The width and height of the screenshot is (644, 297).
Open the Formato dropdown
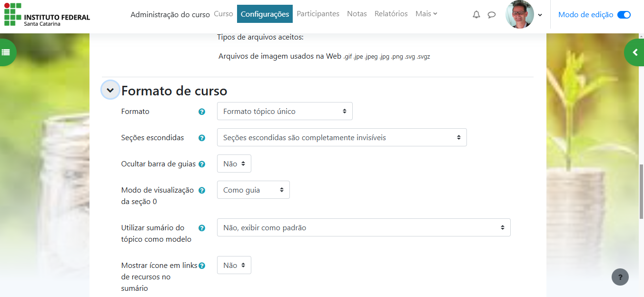[285, 111]
